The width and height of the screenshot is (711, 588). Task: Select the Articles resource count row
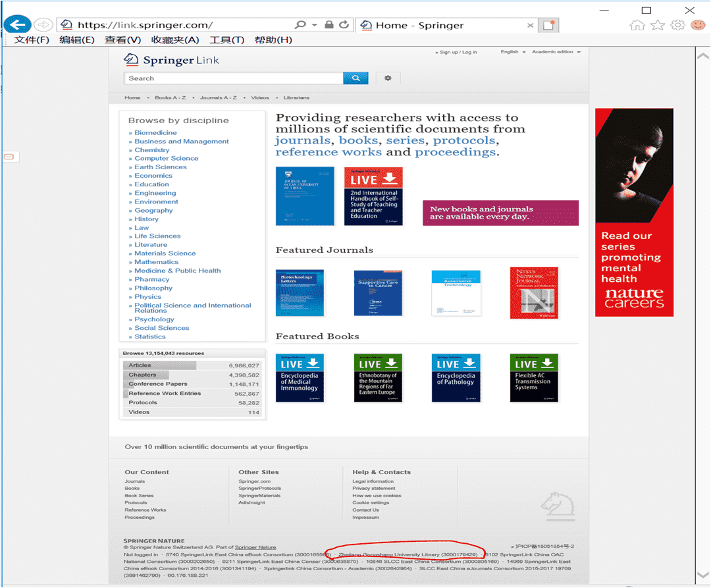click(194, 365)
